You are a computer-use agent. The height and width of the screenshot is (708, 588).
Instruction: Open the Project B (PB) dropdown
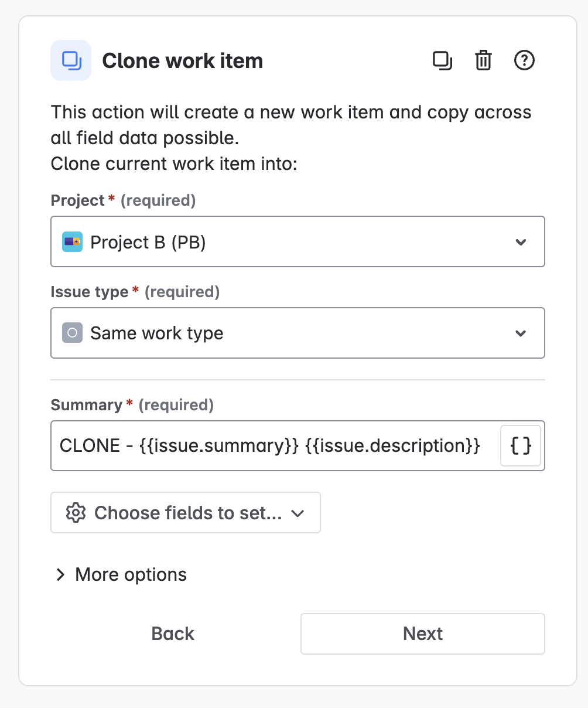tap(298, 241)
